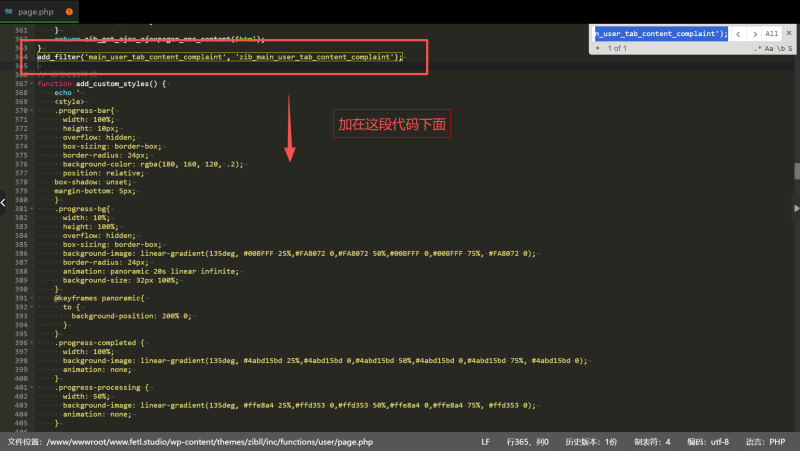Go to next search match arrow
Viewport: 800px width, 451px height.
(754, 33)
